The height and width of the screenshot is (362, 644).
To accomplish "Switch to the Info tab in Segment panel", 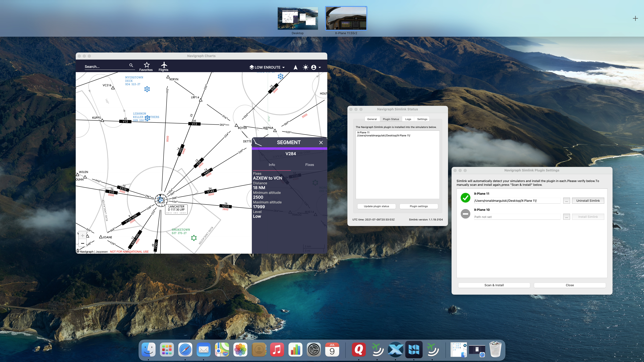I will pyautogui.click(x=272, y=165).
